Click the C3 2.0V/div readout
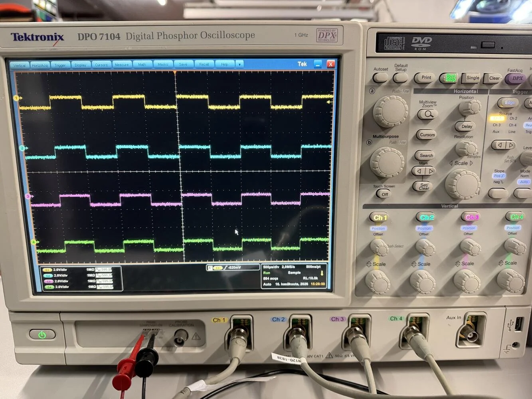The image size is (532, 399). tap(56, 281)
